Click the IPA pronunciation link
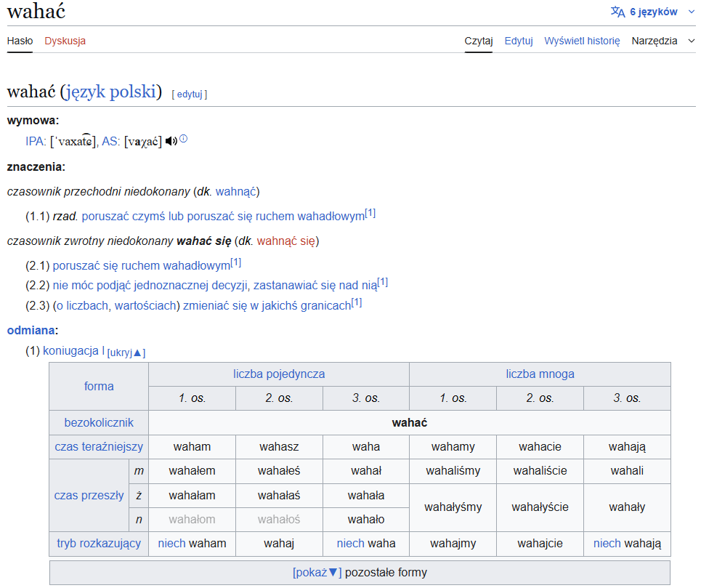Viewport: 701px width, 588px height. (35, 142)
